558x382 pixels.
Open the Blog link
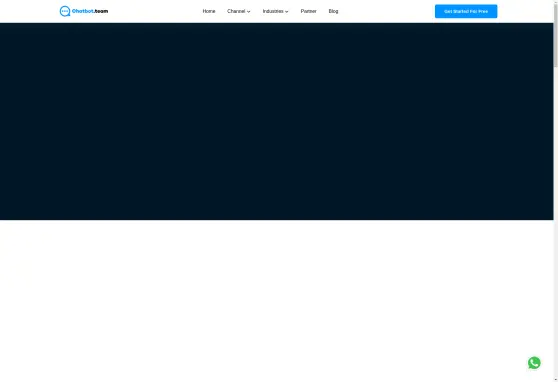pyautogui.click(x=333, y=11)
